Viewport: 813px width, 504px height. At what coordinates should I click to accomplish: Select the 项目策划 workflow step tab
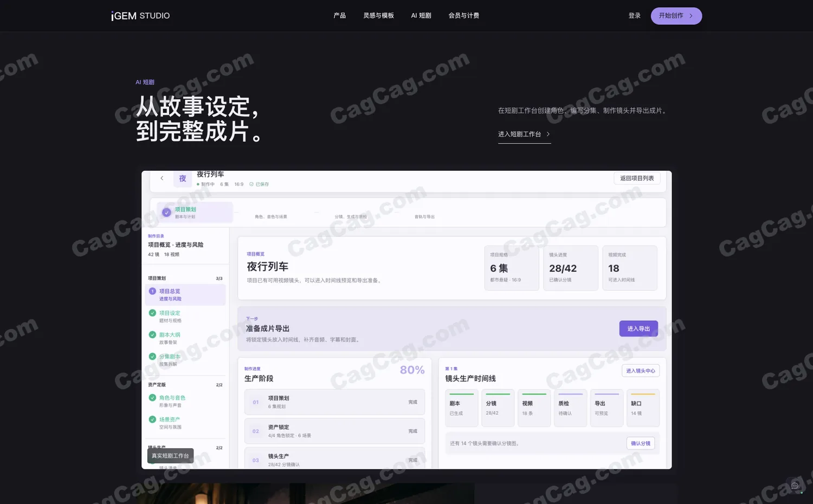[x=195, y=212]
